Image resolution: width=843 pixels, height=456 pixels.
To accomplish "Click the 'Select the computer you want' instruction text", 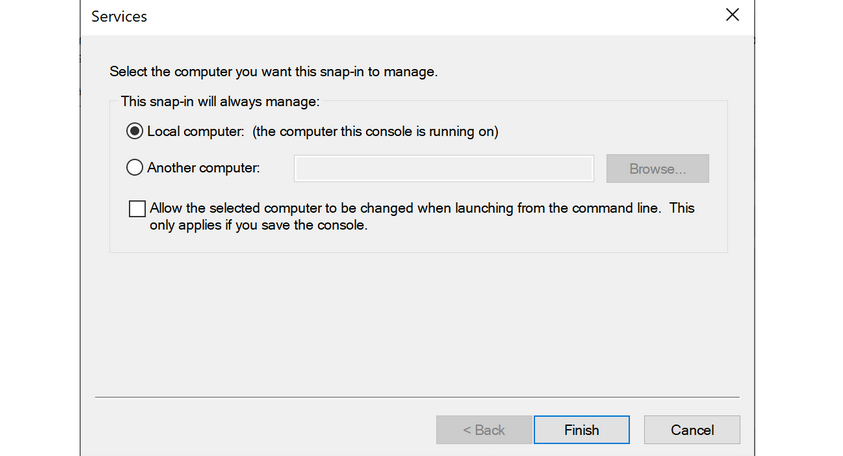I will (x=273, y=72).
